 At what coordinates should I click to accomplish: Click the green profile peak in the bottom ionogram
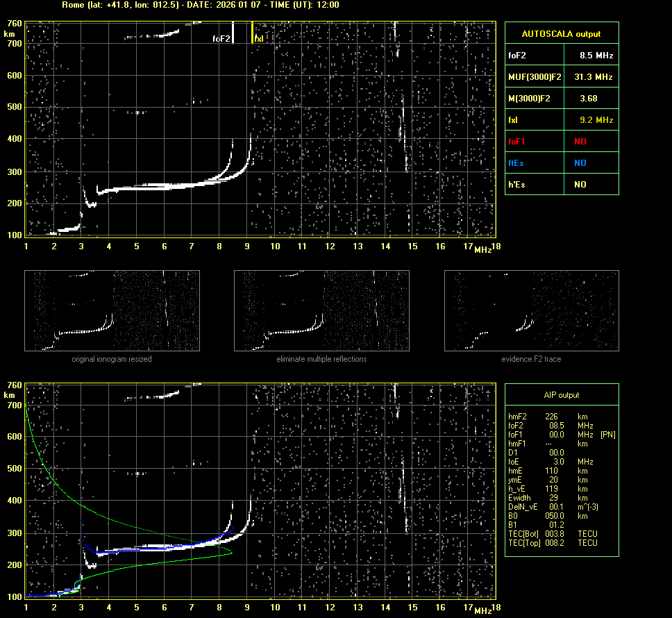(230, 553)
